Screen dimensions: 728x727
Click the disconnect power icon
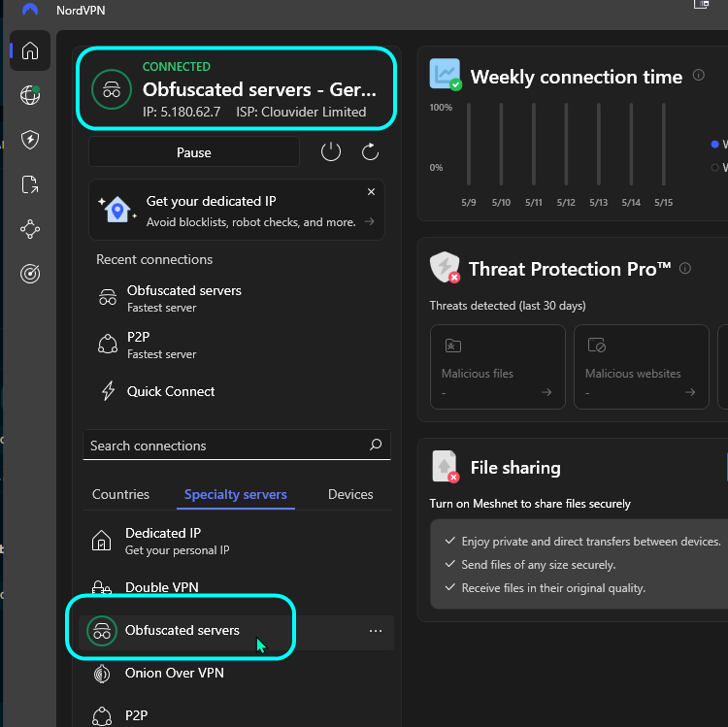[x=331, y=151]
